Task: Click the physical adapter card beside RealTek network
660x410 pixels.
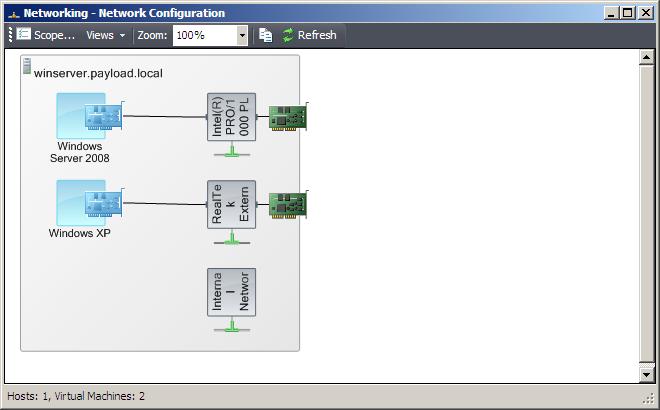Action: point(289,205)
